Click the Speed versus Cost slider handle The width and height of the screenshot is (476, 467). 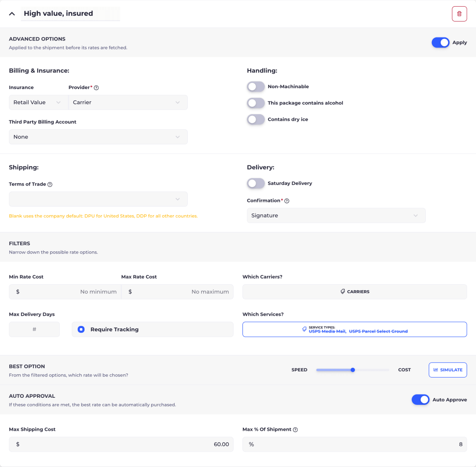click(353, 370)
